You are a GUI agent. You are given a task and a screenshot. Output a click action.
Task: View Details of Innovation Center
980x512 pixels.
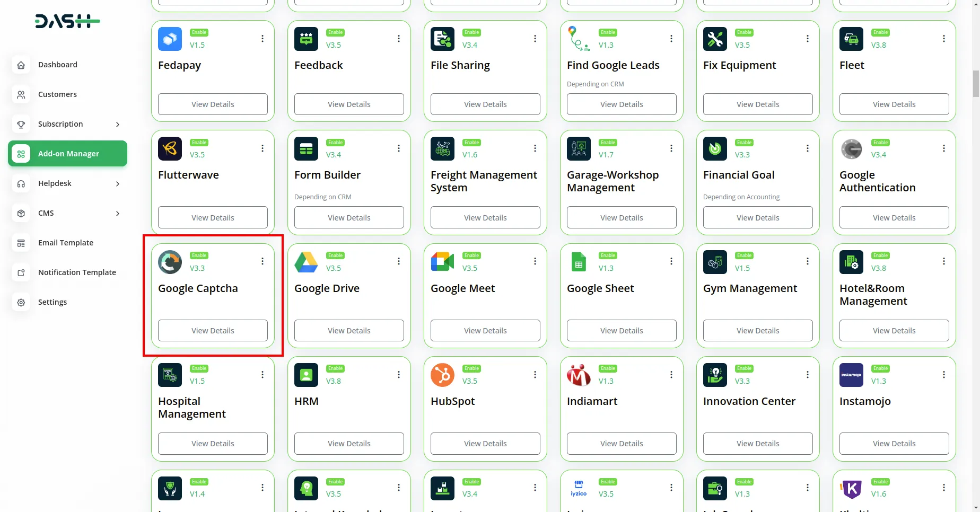click(758, 444)
